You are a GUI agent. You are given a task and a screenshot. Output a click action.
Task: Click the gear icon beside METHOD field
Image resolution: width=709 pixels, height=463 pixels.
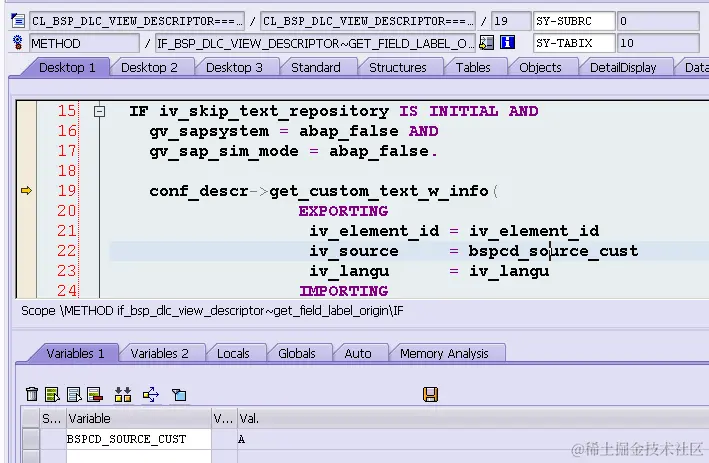pos(18,43)
